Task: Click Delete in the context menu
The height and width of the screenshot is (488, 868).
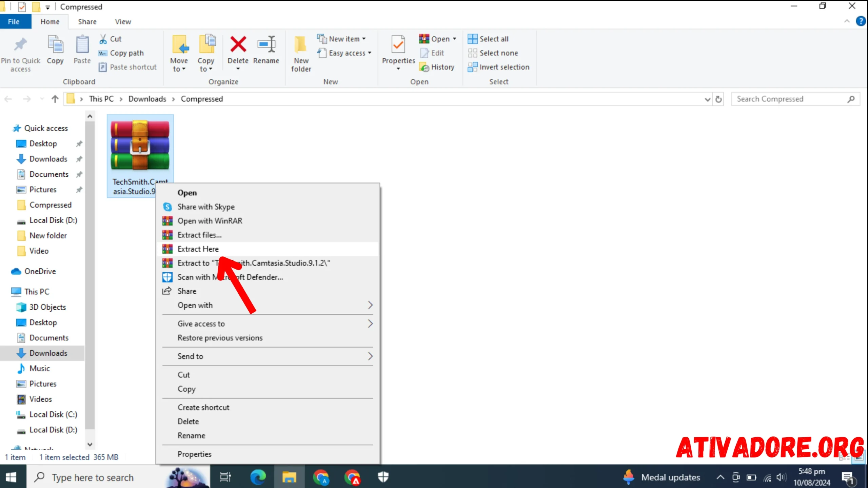Action: pos(268,422)
